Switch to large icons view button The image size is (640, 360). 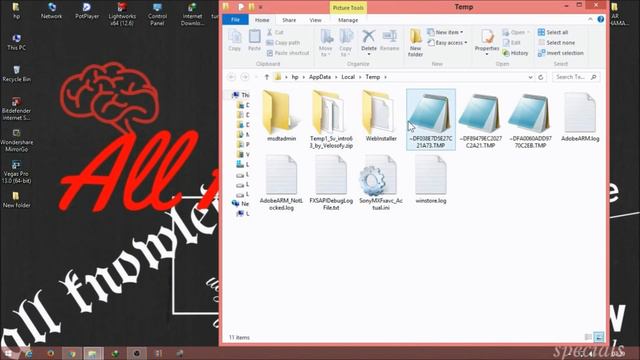599,337
